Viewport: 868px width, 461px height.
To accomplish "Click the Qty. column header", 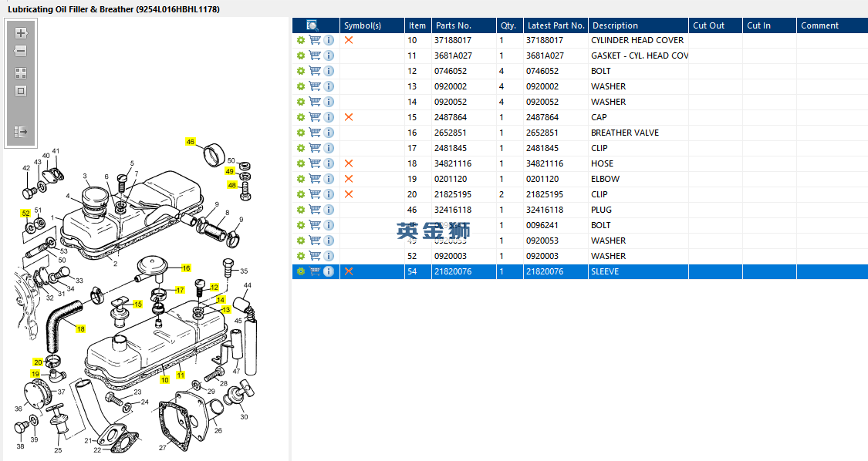I will tap(510, 25).
